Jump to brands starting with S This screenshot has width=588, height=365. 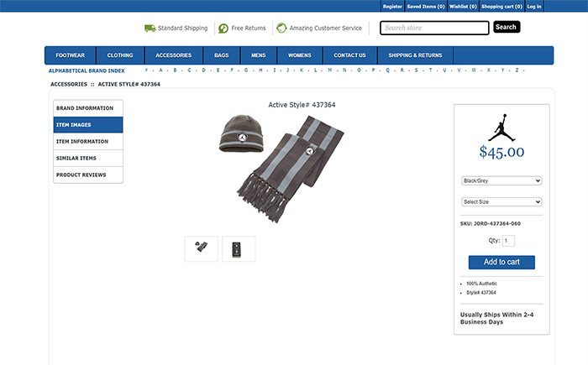click(417, 70)
